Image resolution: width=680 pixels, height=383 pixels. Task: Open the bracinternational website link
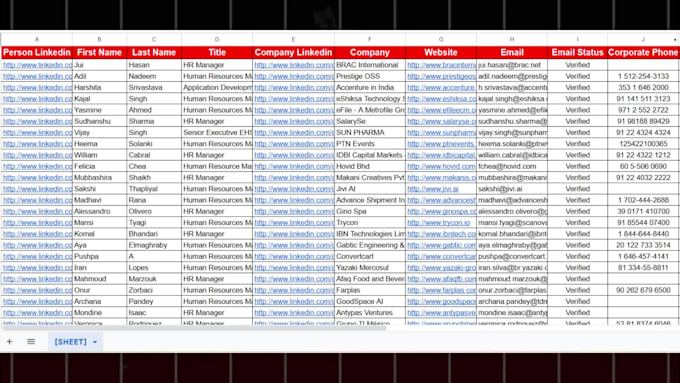pyautogui.click(x=441, y=65)
